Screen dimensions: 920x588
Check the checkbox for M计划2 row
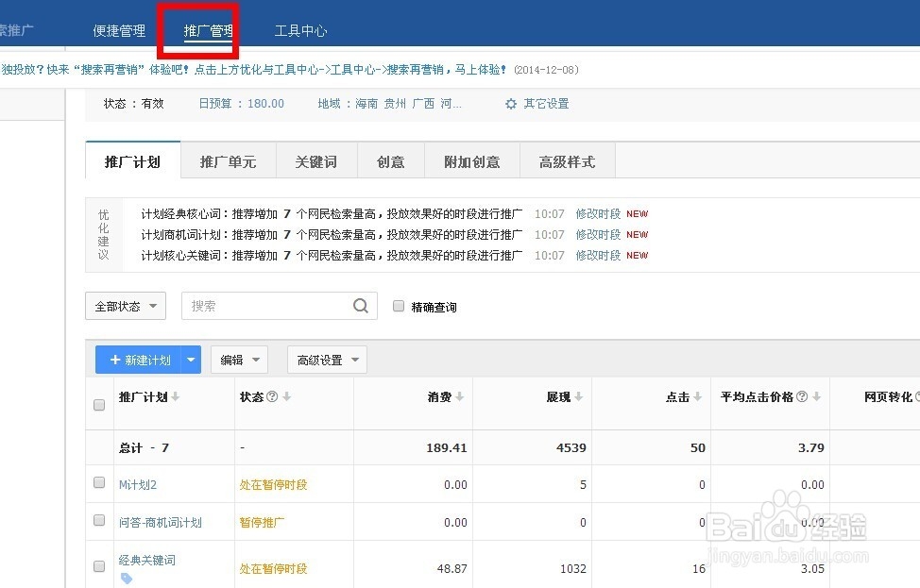(99, 482)
